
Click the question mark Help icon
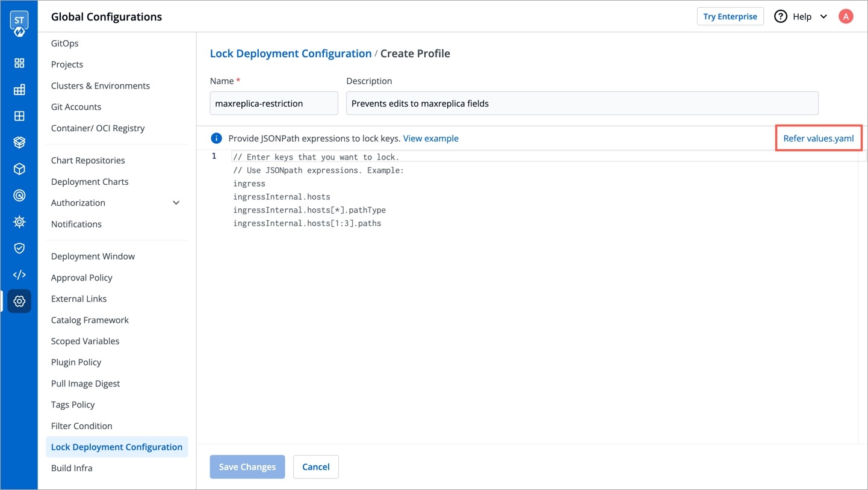(781, 17)
